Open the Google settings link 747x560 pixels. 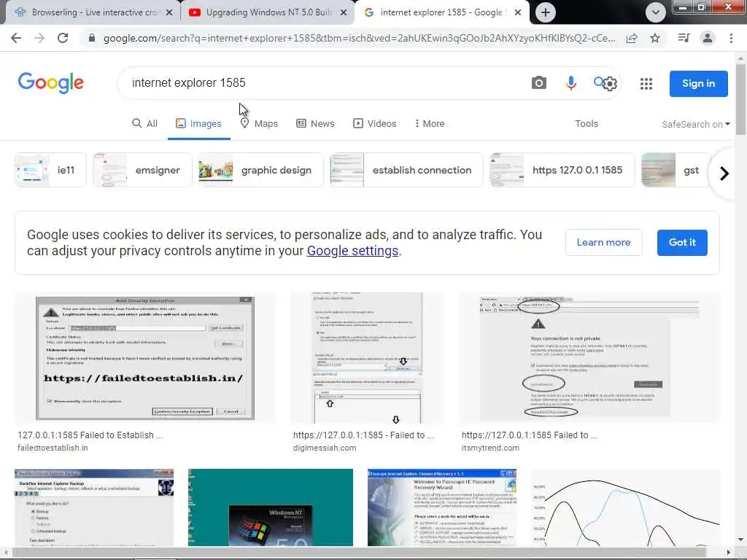352,251
